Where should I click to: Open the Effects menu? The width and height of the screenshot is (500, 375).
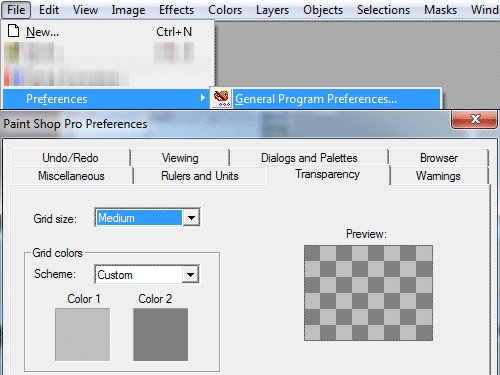[176, 10]
